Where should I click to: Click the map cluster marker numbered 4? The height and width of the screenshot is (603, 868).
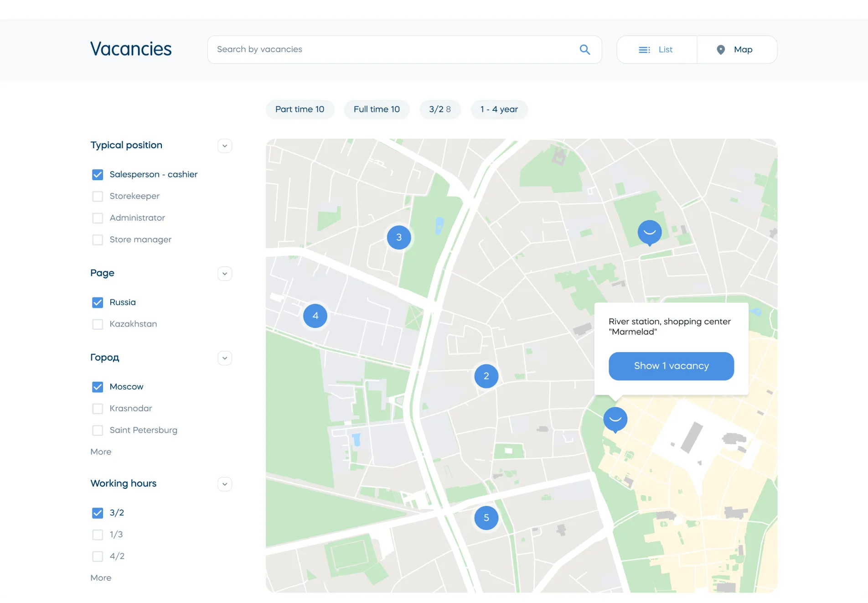pyautogui.click(x=315, y=316)
